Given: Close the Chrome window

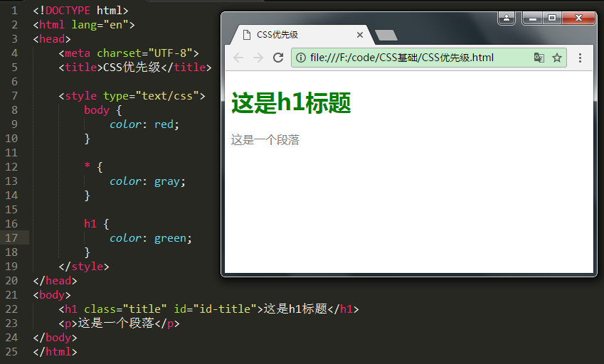Looking at the screenshot, I should (578, 18).
